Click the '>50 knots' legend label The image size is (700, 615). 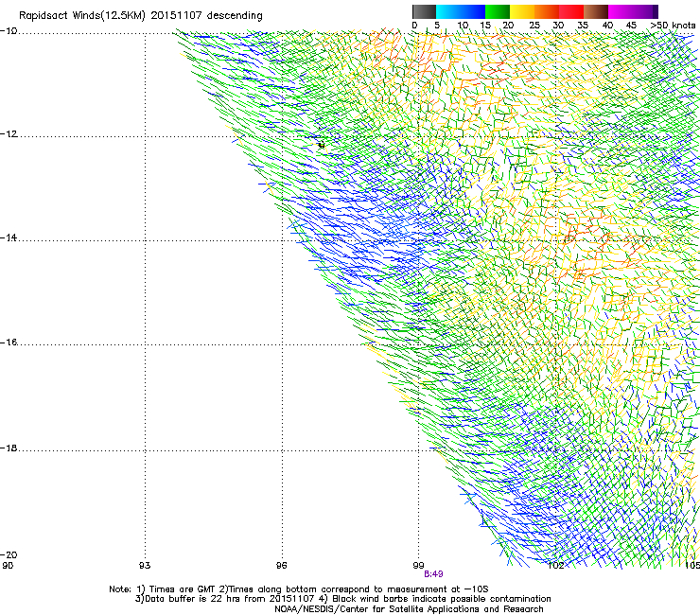coord(673,26)
